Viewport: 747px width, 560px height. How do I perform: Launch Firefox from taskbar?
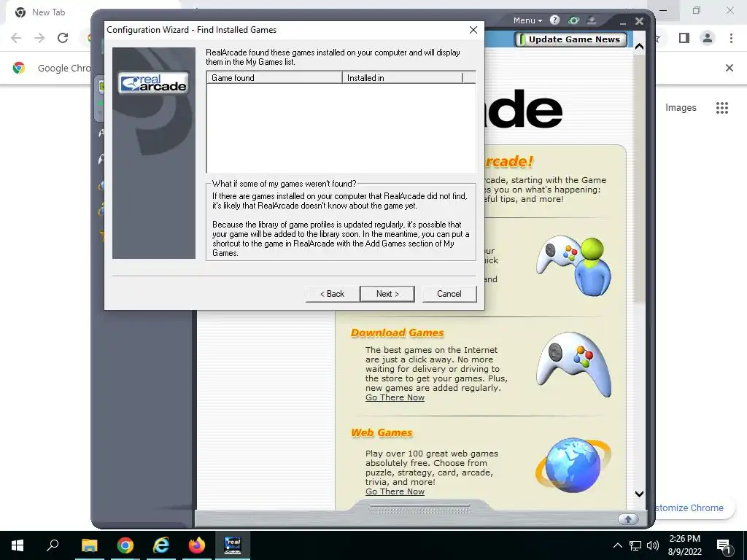click(197, 545)
